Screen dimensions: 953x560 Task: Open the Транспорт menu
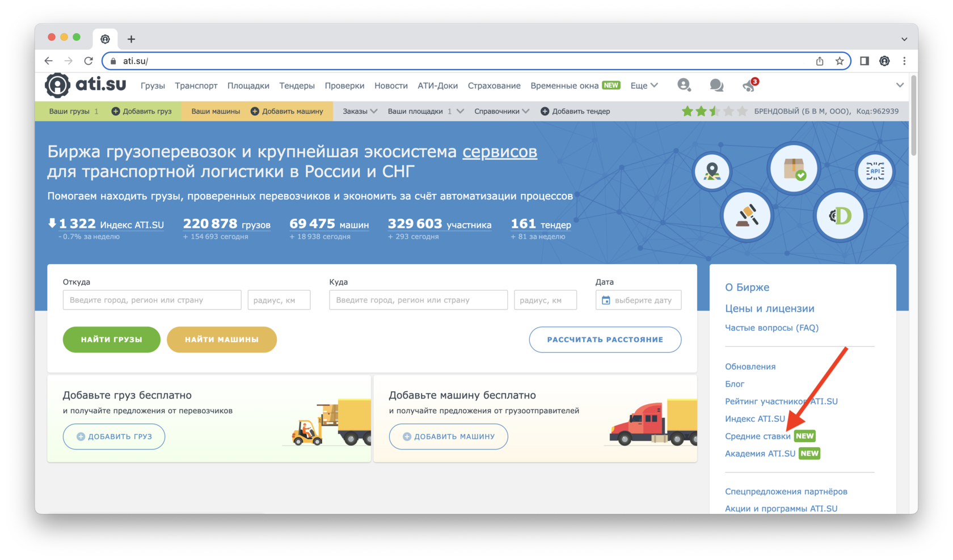pos(196,86)
